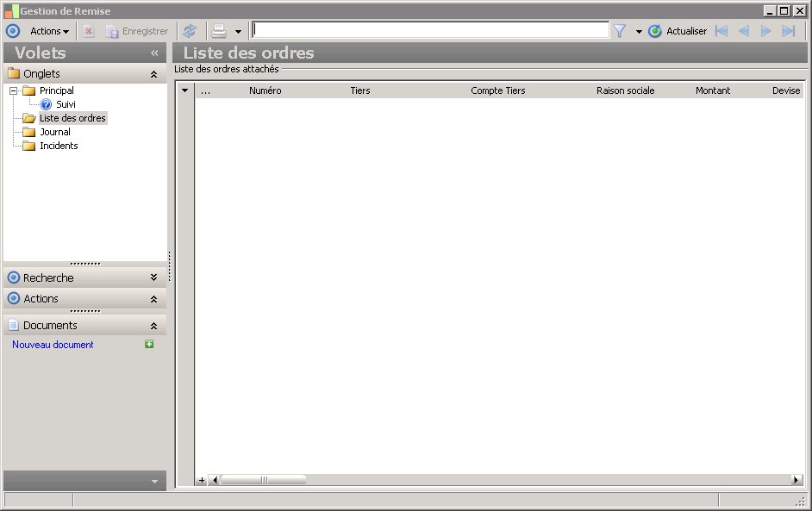Open the Journal folder

(x=55, y=132)
